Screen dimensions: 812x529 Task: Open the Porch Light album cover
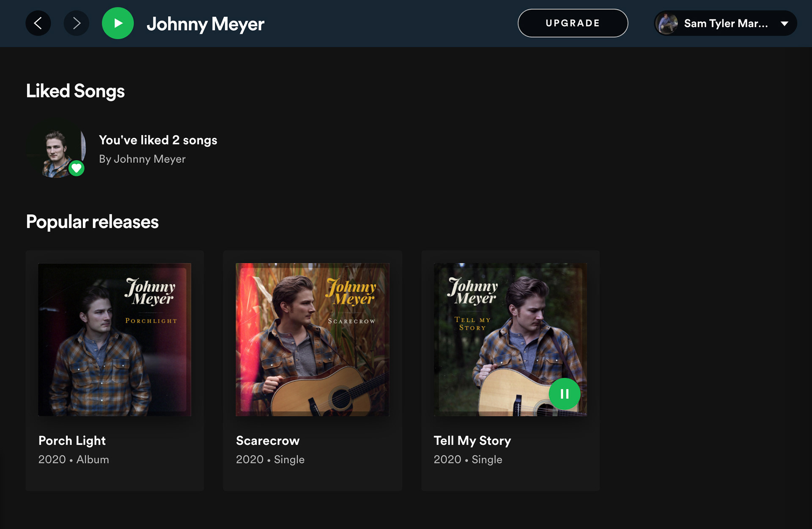[x=115, y=339]
